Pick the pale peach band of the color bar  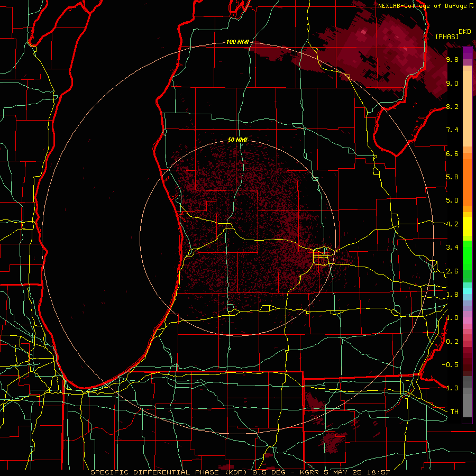click(x=467, y=109)
